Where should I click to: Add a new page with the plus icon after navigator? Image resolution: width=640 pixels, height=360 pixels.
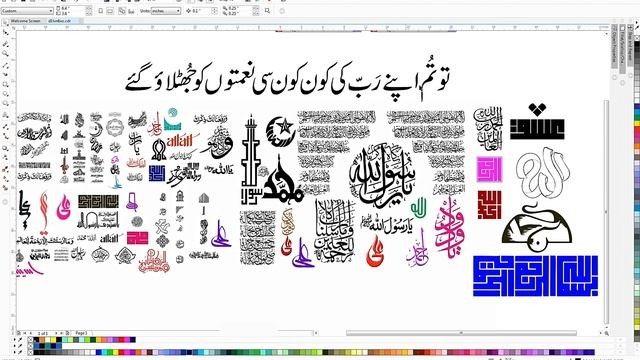67,333
